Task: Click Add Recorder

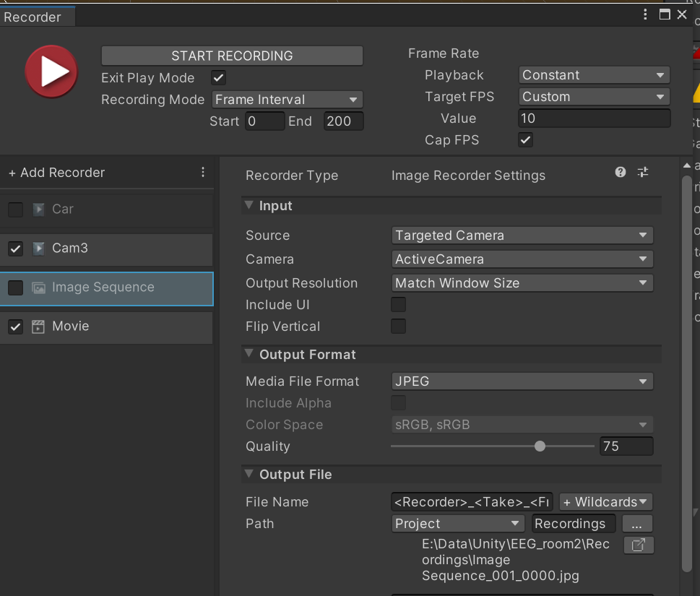Action: (56, 173)
